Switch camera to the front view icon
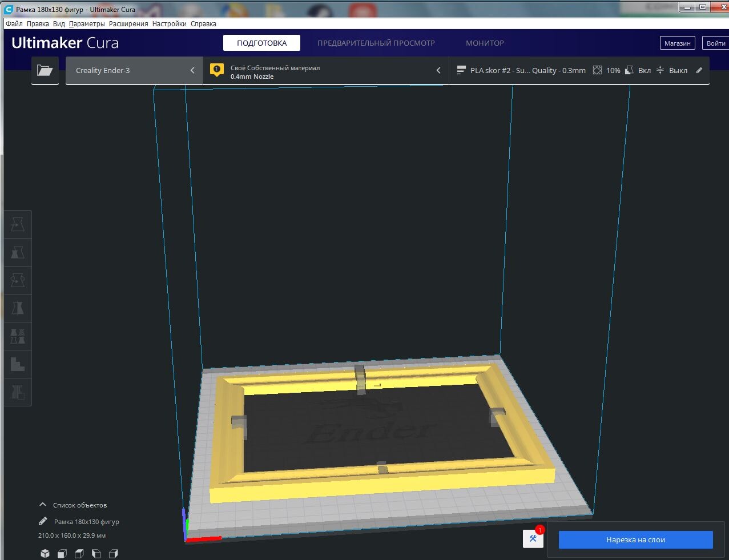 tap(62, 553)
